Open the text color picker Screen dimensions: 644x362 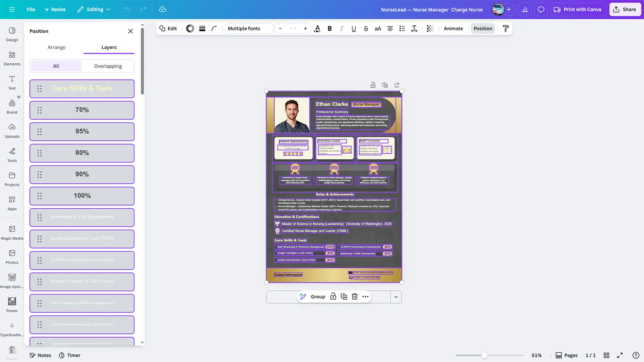click(x=317, y=29)
